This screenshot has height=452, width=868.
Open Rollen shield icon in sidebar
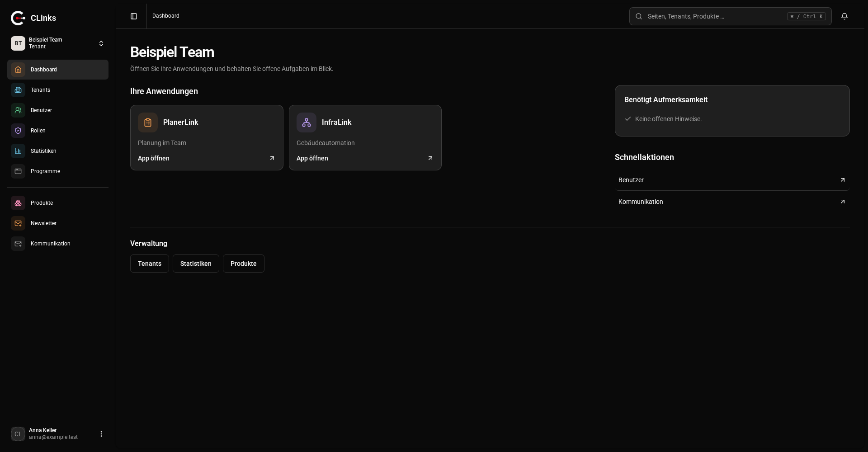18,131
